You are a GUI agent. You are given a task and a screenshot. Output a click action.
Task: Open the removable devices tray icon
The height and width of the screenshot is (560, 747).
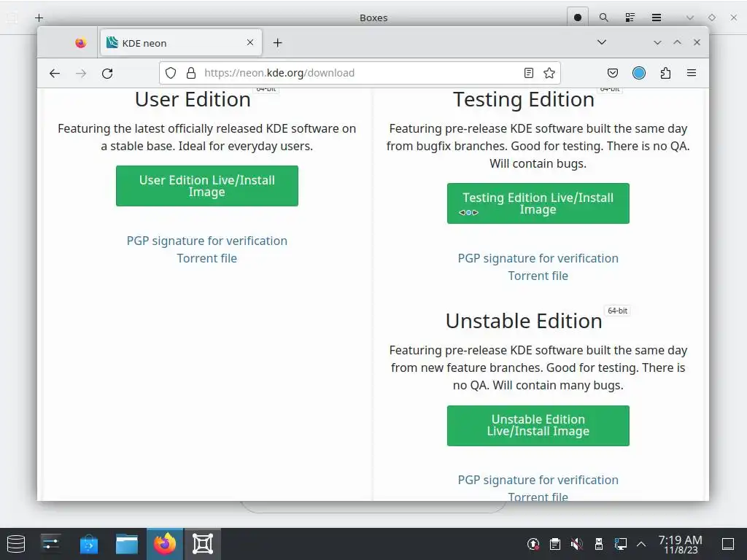coord(599,544)
